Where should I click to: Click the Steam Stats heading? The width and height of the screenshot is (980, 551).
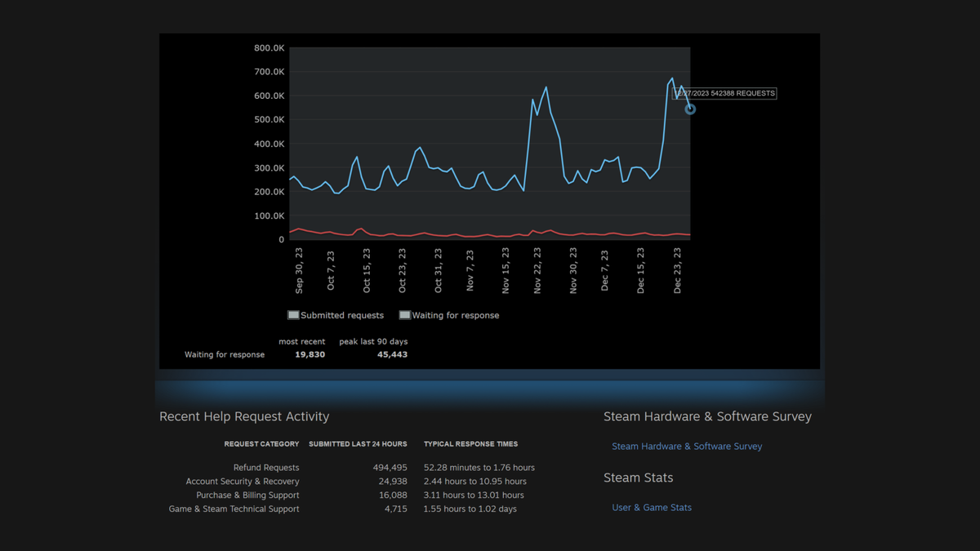638,478
